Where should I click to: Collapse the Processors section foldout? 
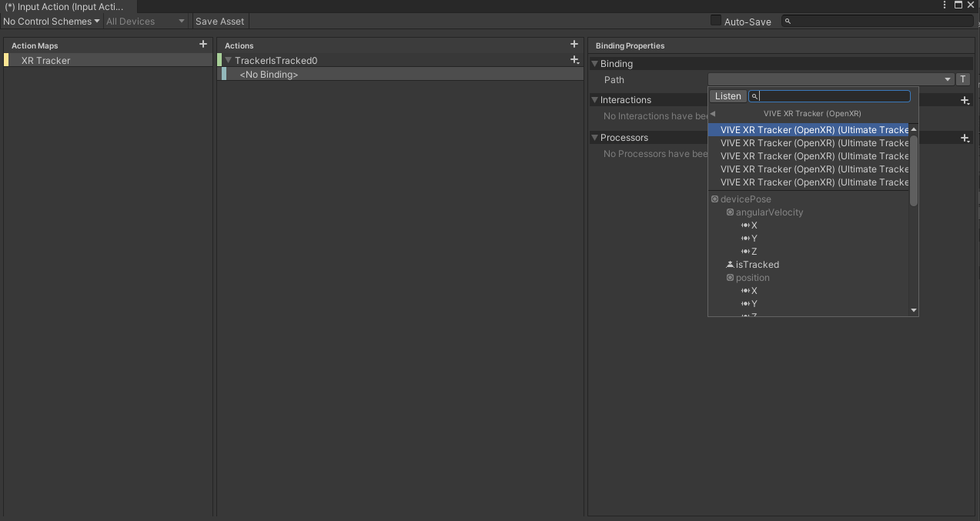[x=594, y=138]
